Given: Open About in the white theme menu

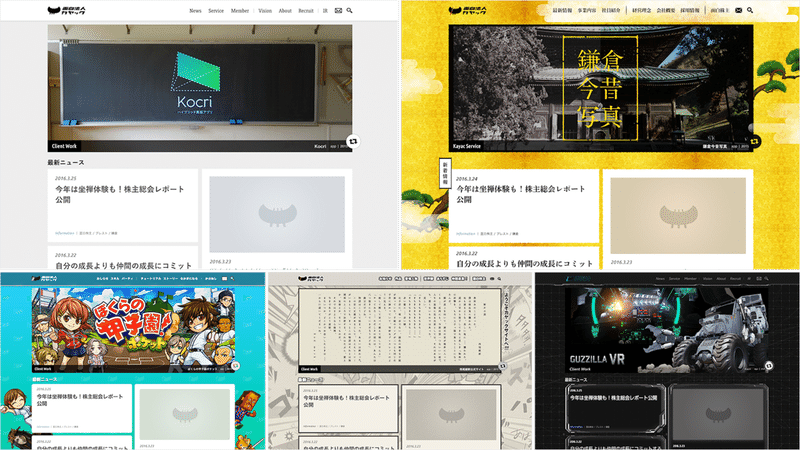Looking at the screenshot, I should [x=285, y=11].
